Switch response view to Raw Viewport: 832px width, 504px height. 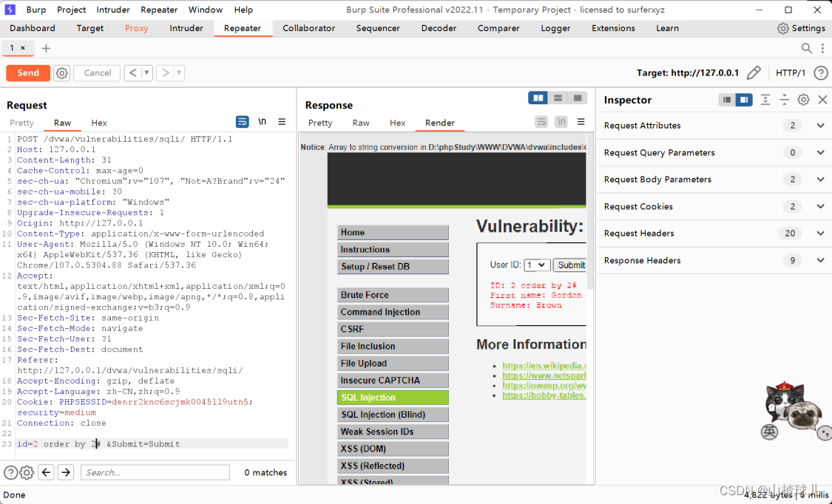pos(361,123)
